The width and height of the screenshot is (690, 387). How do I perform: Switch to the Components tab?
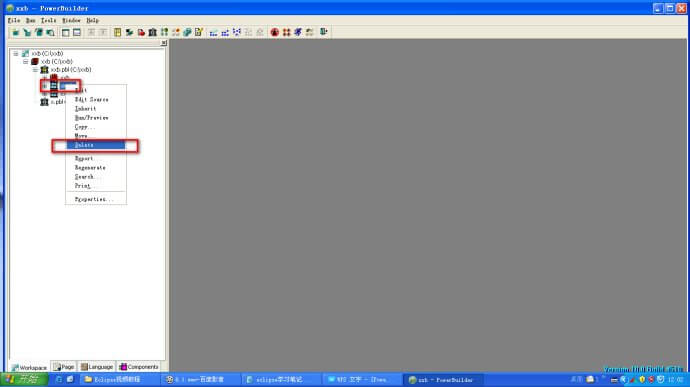(x=139, y=367)
